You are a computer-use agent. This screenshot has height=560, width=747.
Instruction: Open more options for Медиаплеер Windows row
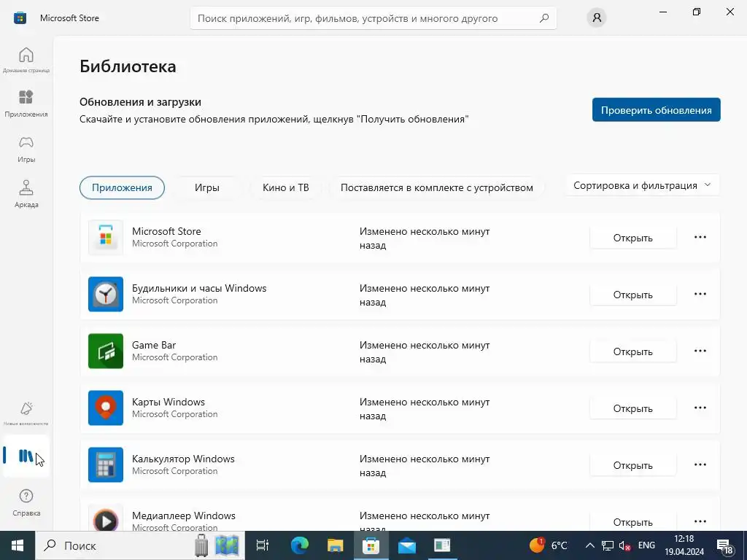[700, 521]
